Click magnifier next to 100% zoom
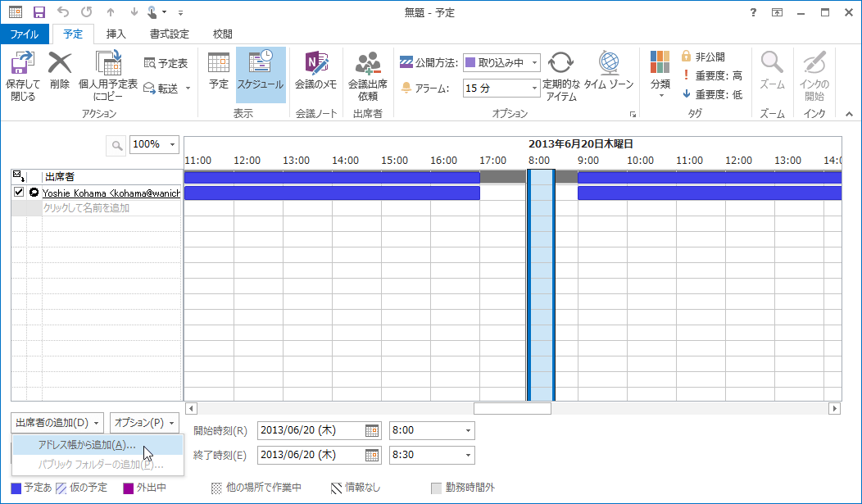This screenshot has width=862, height=504. 116,146
